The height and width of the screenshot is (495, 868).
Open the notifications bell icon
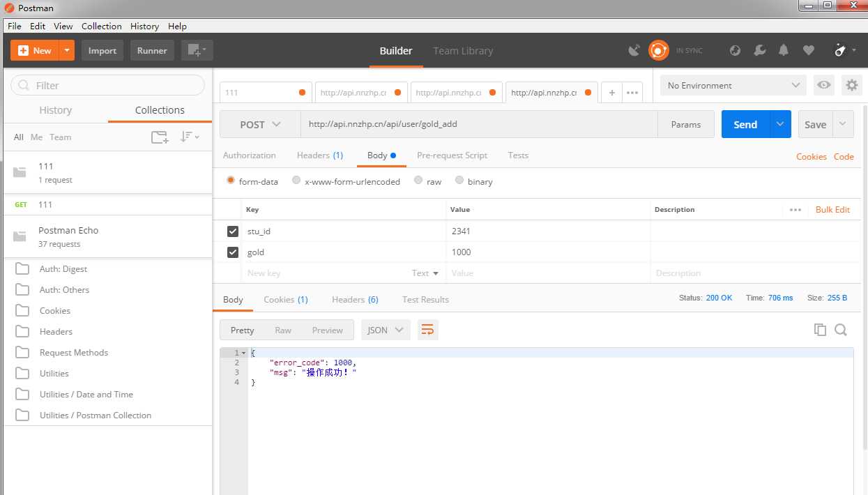tap(784, 50)
